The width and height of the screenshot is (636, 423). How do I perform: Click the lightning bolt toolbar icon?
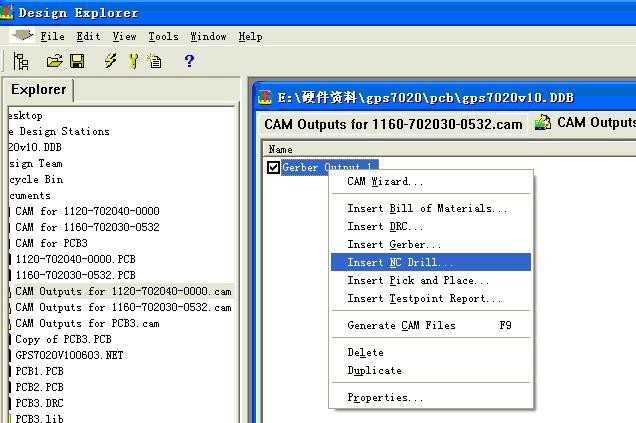[110, 61]
